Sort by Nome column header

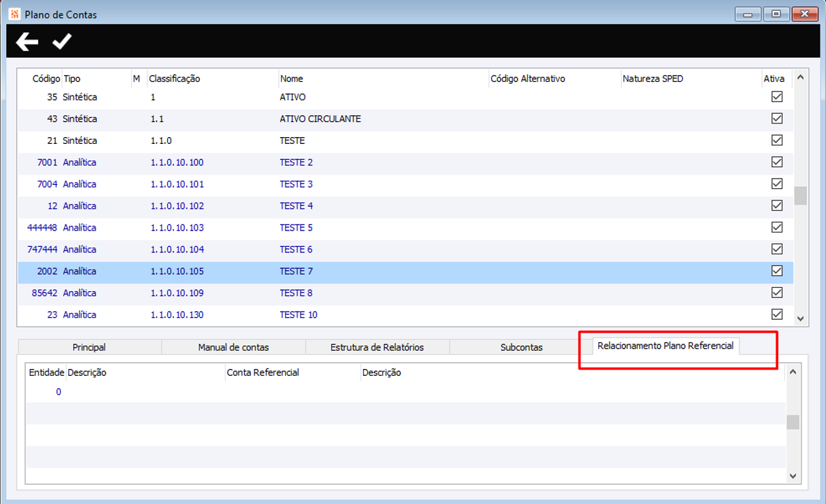[x=291, y=78]
